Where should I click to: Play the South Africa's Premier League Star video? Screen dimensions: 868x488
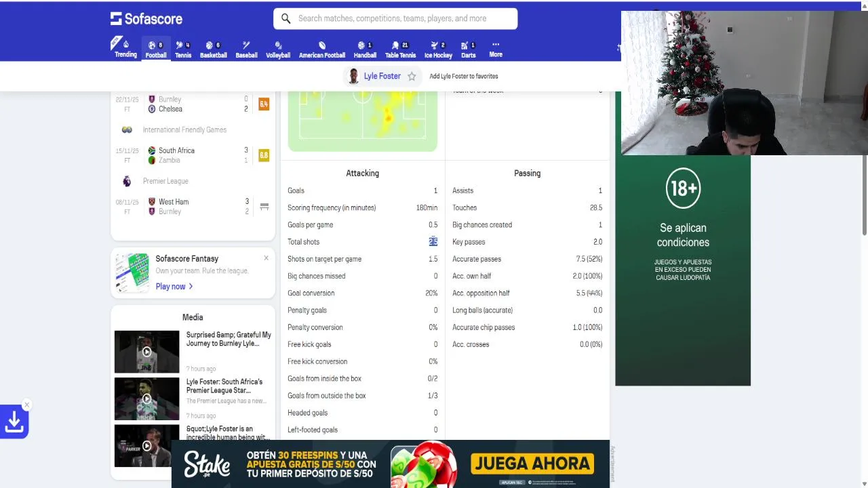coord(146,399)
